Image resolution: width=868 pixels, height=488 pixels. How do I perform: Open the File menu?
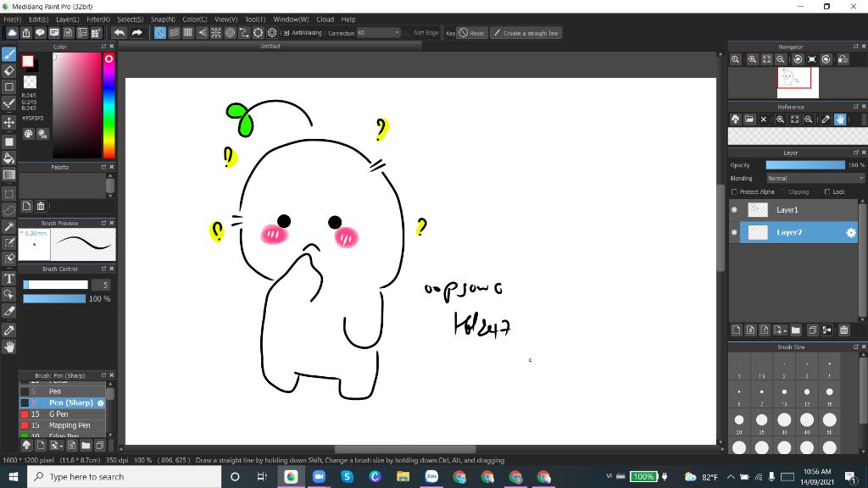pyautogui.click(x=12, y=19)
